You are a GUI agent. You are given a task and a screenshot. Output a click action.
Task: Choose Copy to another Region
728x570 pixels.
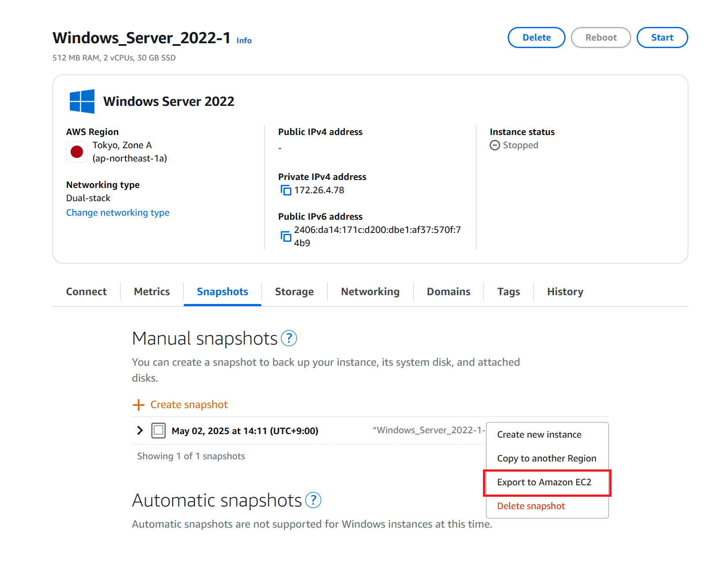tap(547, 458)
